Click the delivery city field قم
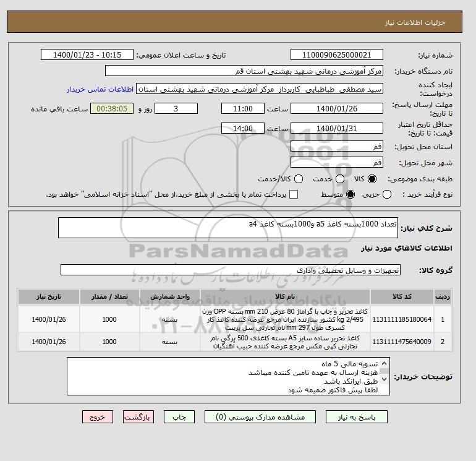476x461 pixels. coord(337,162)
